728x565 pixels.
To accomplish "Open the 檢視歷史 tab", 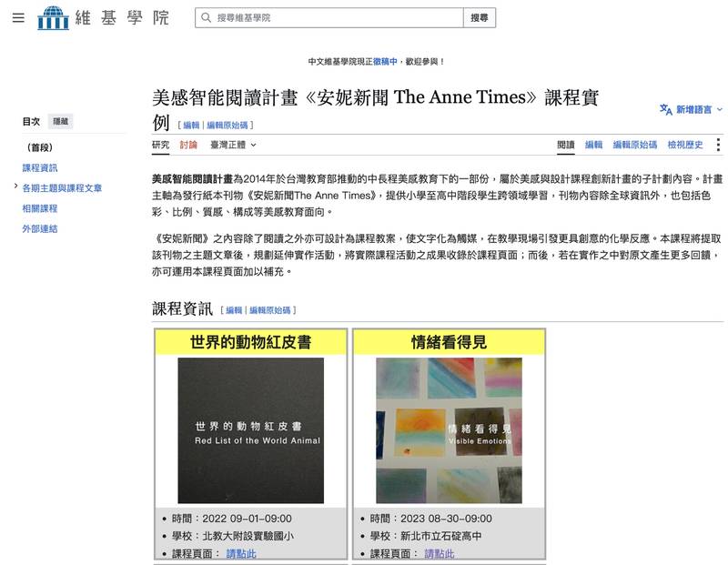I will [x=685, y=145].
